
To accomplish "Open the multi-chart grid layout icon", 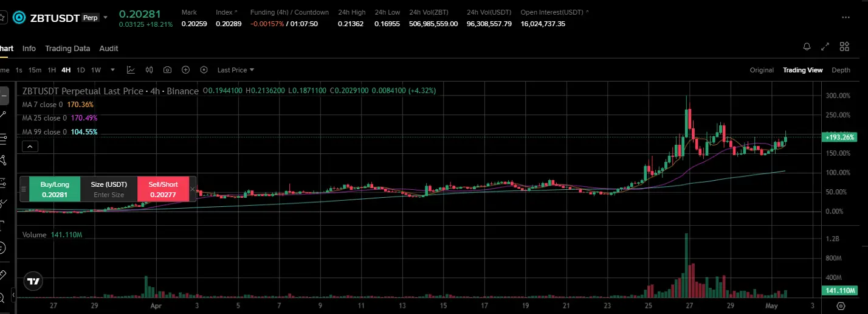I will tap(844, 46).
